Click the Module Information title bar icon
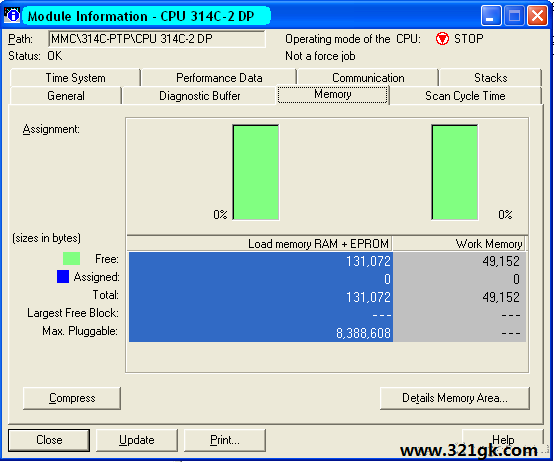 click(12, 16)
